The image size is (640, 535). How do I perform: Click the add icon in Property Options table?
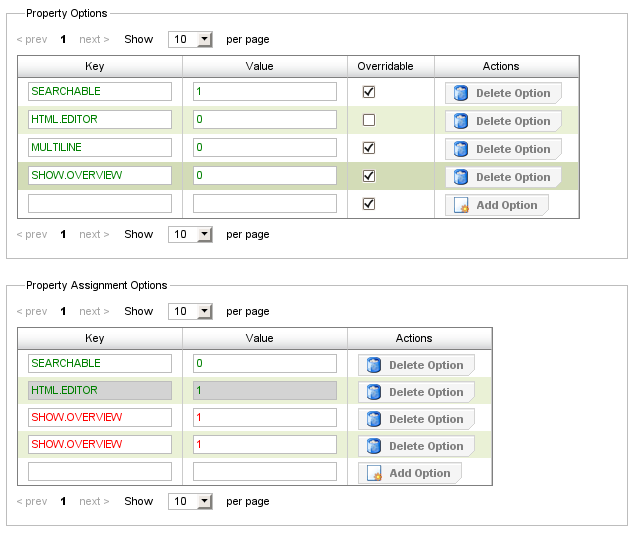[461, 205]
